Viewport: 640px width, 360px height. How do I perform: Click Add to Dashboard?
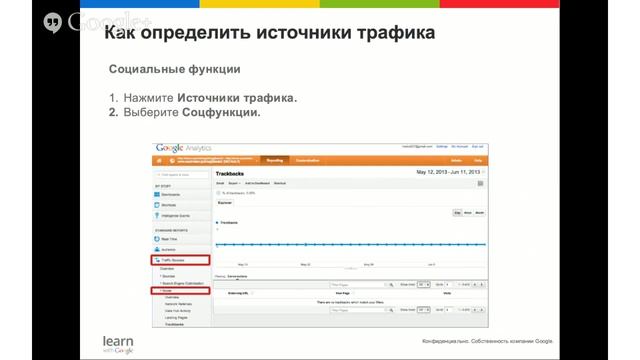[x=257, y=183]
